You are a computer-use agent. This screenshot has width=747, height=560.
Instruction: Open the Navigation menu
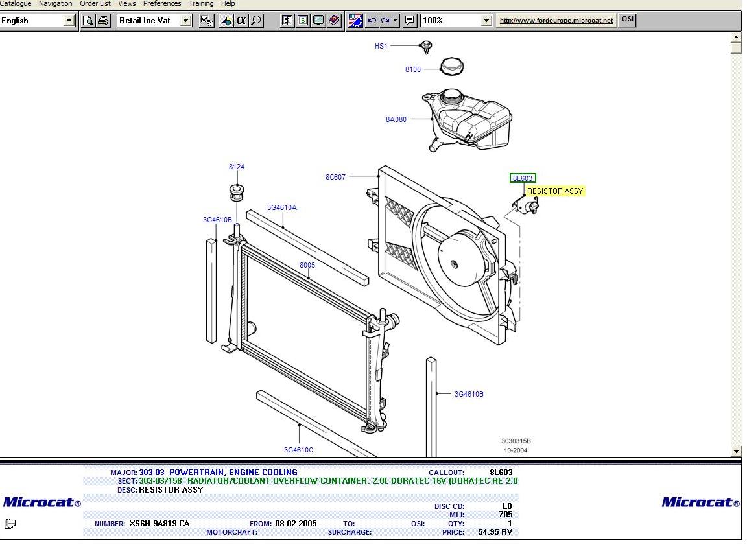pos(55,4)
